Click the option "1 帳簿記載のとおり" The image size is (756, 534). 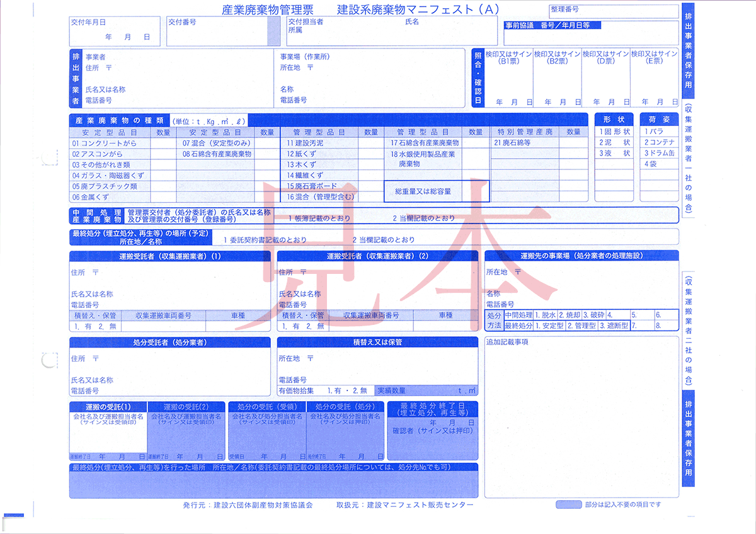320,219
